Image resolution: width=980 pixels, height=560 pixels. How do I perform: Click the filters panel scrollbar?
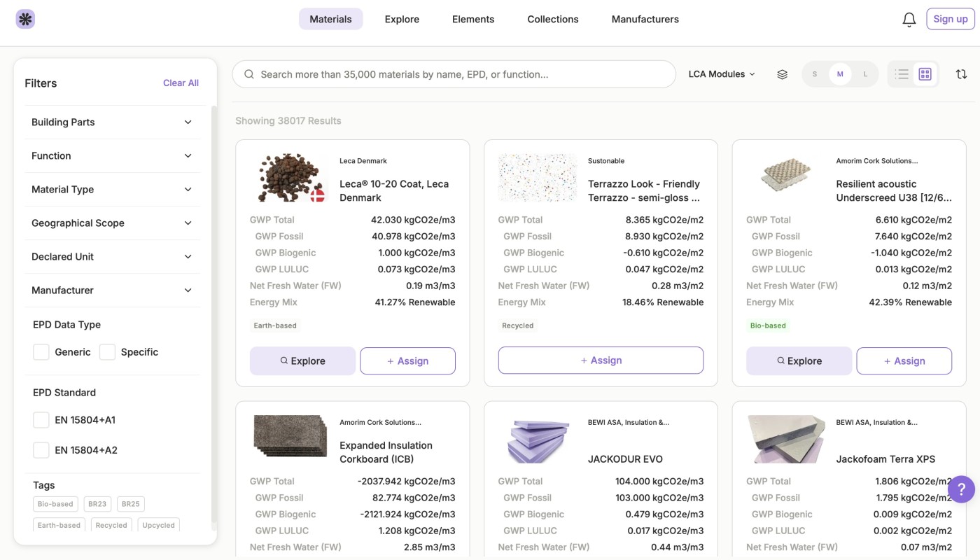point(214,315)
